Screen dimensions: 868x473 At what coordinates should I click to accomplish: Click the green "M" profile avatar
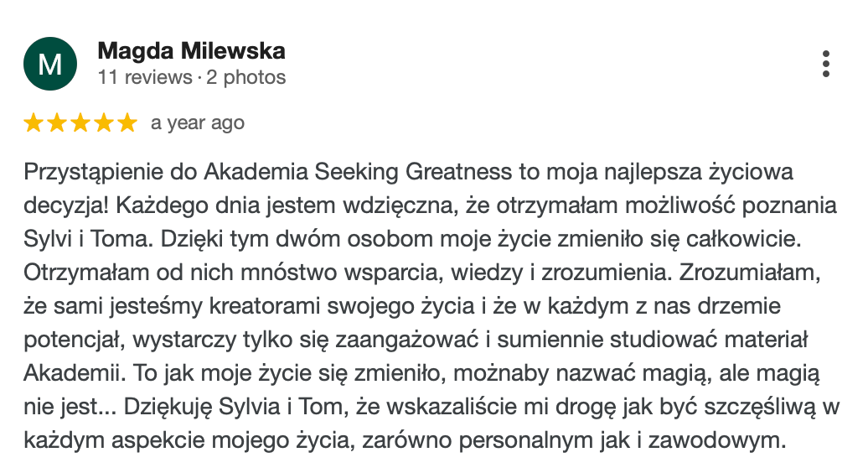pos(50,64)
